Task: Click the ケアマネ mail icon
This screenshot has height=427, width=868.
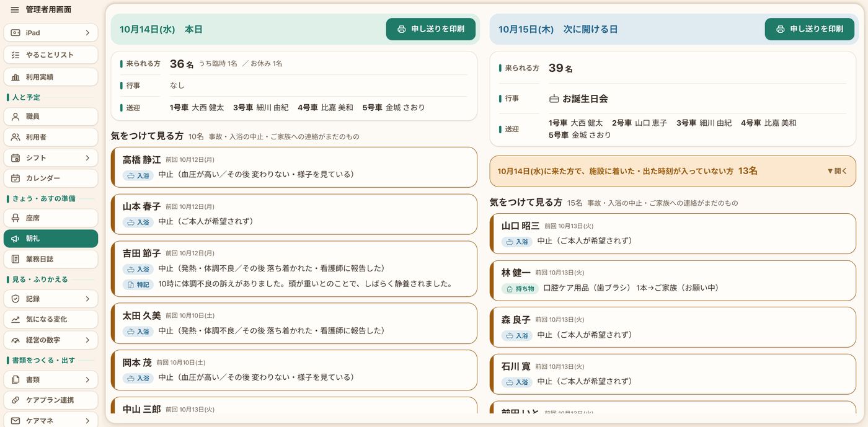Action: (15, 421)
